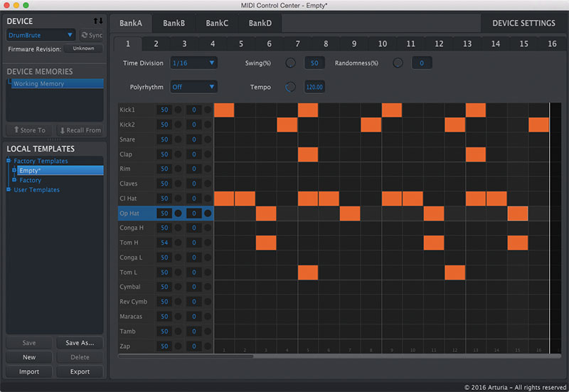The image size is (569, 392).
Task: Click the Delete template button
Action: point(80,358)
